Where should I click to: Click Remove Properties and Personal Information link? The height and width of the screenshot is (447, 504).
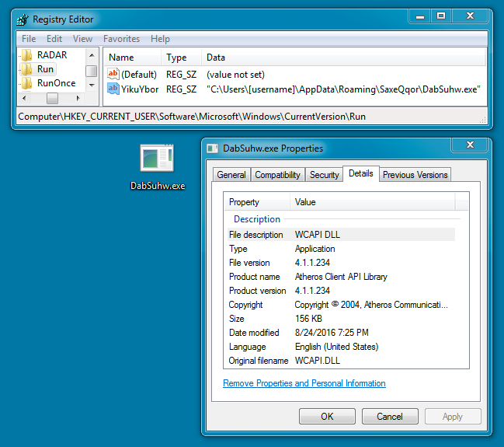(304, 383)
